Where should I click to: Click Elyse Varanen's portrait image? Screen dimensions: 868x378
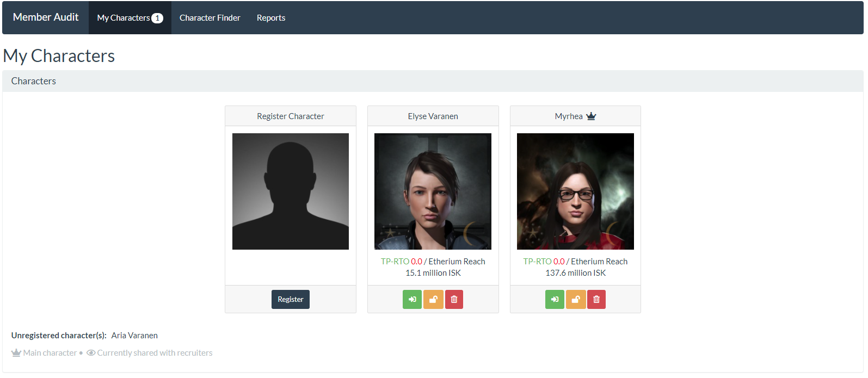(x=433, y=191)
